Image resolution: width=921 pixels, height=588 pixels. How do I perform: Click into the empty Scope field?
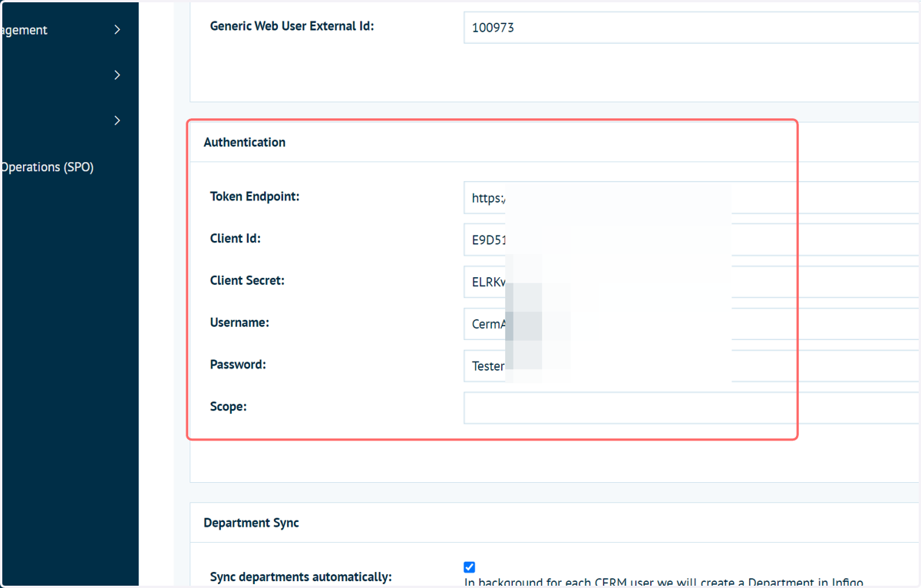pos(692,408)
